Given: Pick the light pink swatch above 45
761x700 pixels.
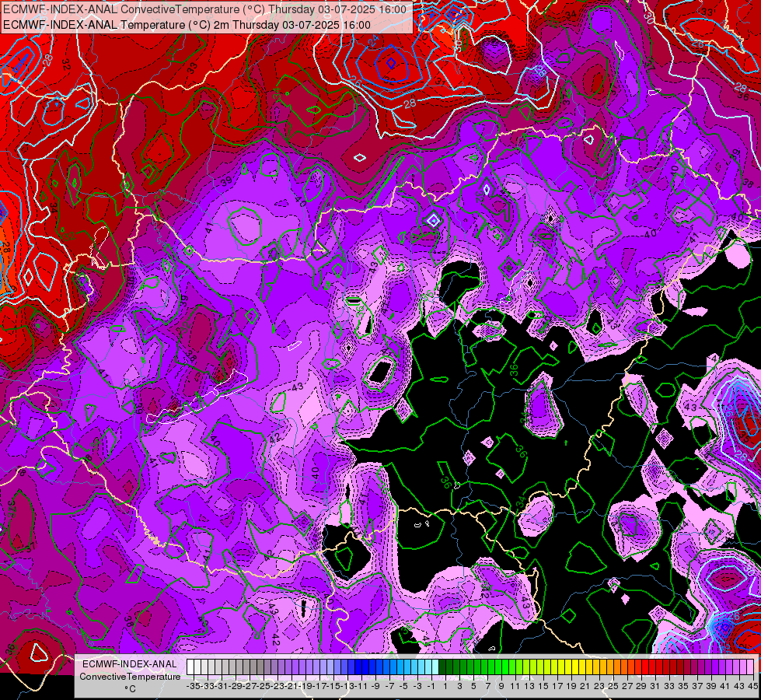Looking at the screenshot, I should tap(750, 667).
